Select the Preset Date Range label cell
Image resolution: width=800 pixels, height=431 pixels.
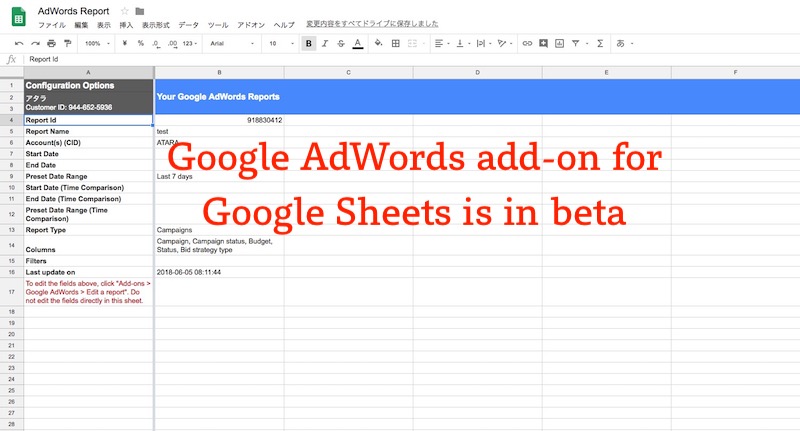click(x=88, y=176)
